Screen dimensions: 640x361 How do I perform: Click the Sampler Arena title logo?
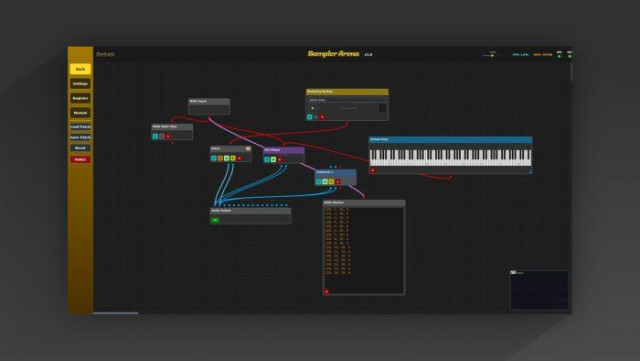[333, 53]
